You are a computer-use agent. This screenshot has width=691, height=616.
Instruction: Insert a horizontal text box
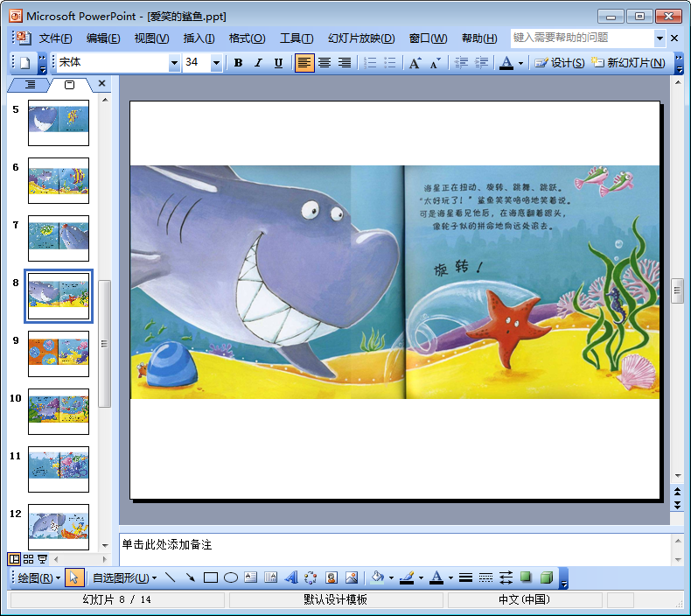[251, 577]
